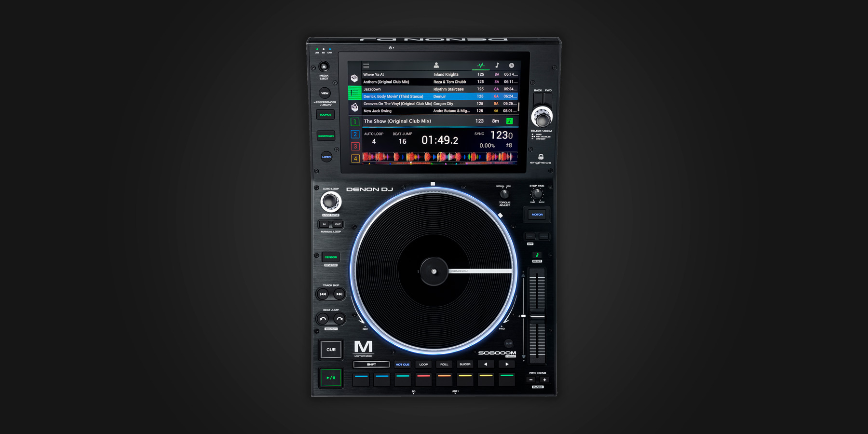The width and height of the screenshot is (868, 434).
Task: Click the pitch fader handle
Action: coord(537,316)
